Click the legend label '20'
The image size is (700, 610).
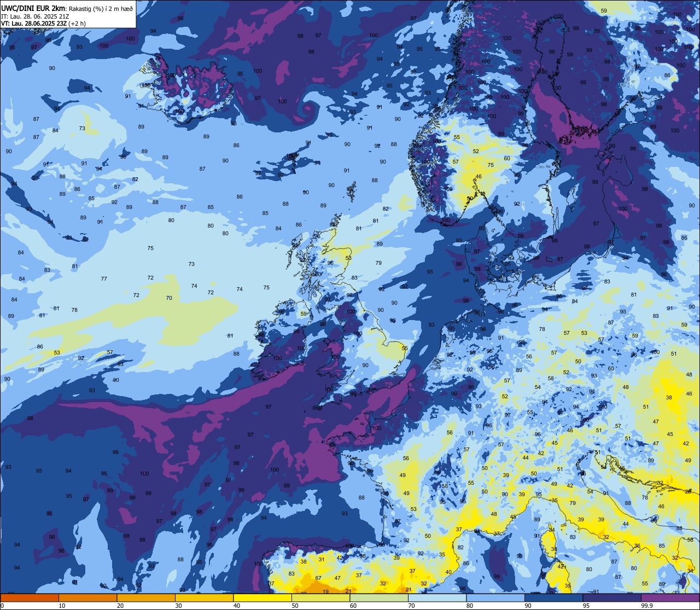point(120,606)
